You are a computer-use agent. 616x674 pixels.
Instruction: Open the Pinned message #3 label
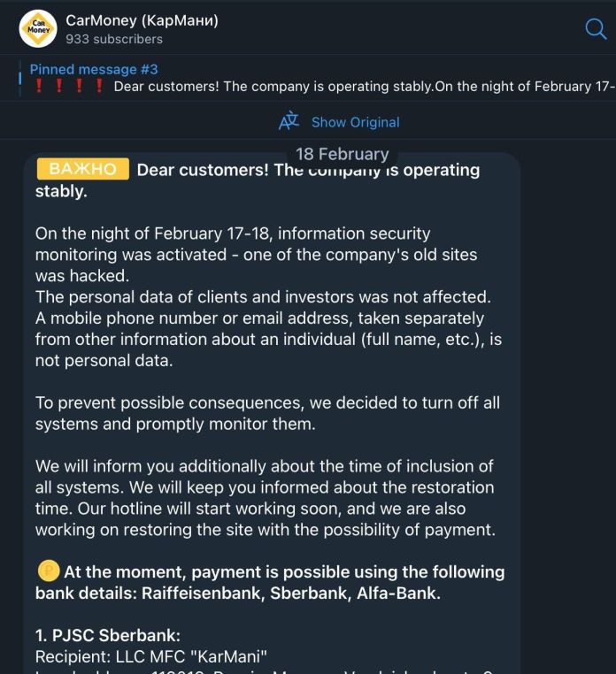click(x=93, y=69)
